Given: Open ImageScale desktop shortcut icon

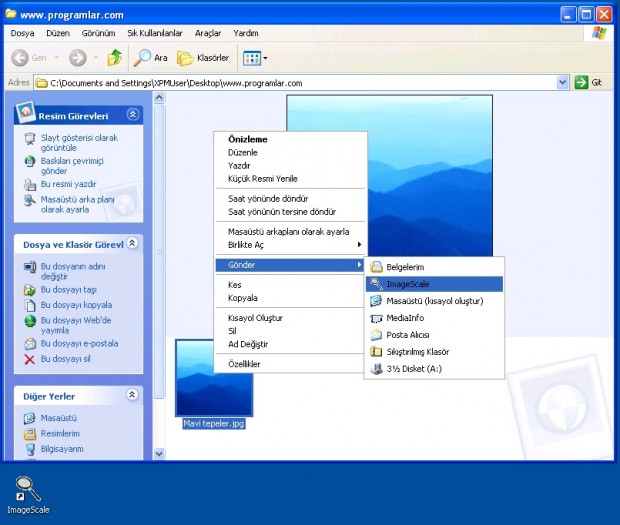Looking at the screenshot, I should tap(28, 489).
